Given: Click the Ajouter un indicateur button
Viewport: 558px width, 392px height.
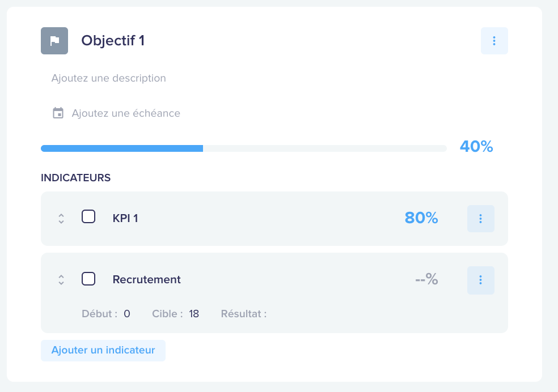Looking at the screenshot, I should click(x=103, y=351).
